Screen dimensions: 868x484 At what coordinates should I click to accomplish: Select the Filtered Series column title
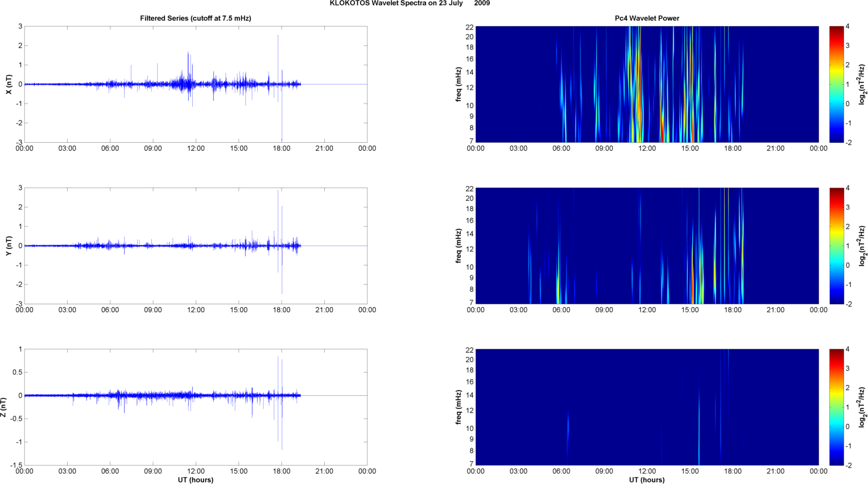point(195,18)
